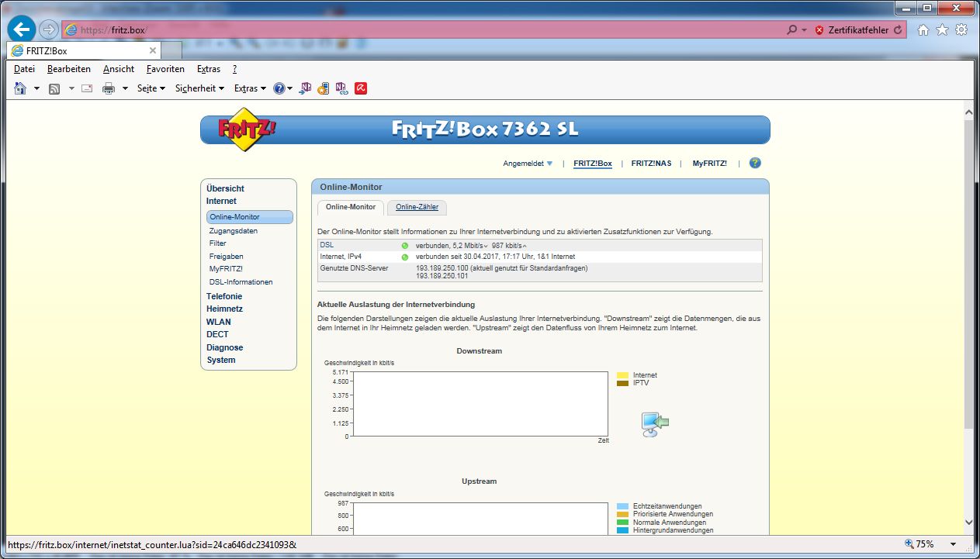Close the FRITZ!Box browser tab
The width and height of the screenshot is (980, 559).
coord(153,50)
